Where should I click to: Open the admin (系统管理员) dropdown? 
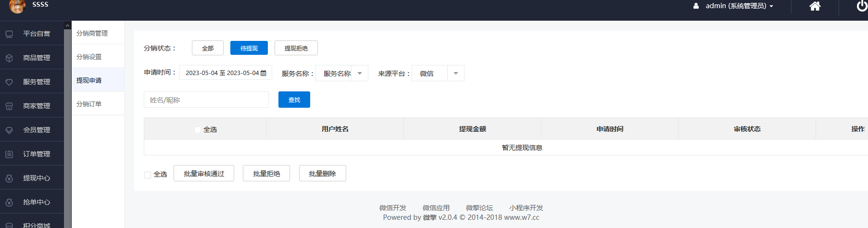click(739, 6)
